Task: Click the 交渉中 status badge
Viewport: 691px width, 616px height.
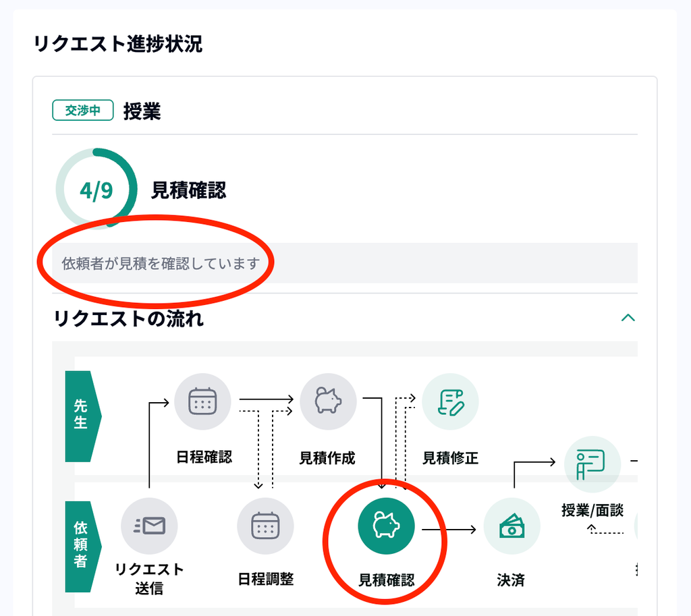Action: [x=83, y=110]
